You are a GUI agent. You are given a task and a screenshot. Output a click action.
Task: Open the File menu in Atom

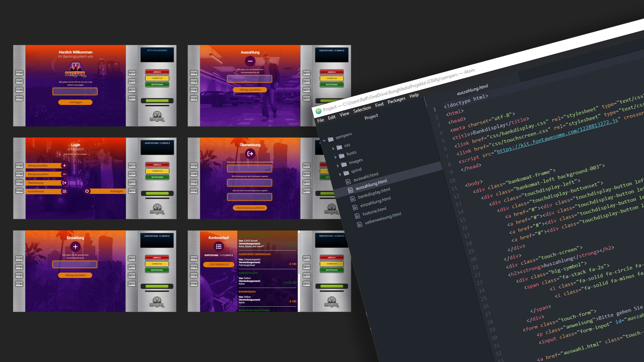(320, 120)
